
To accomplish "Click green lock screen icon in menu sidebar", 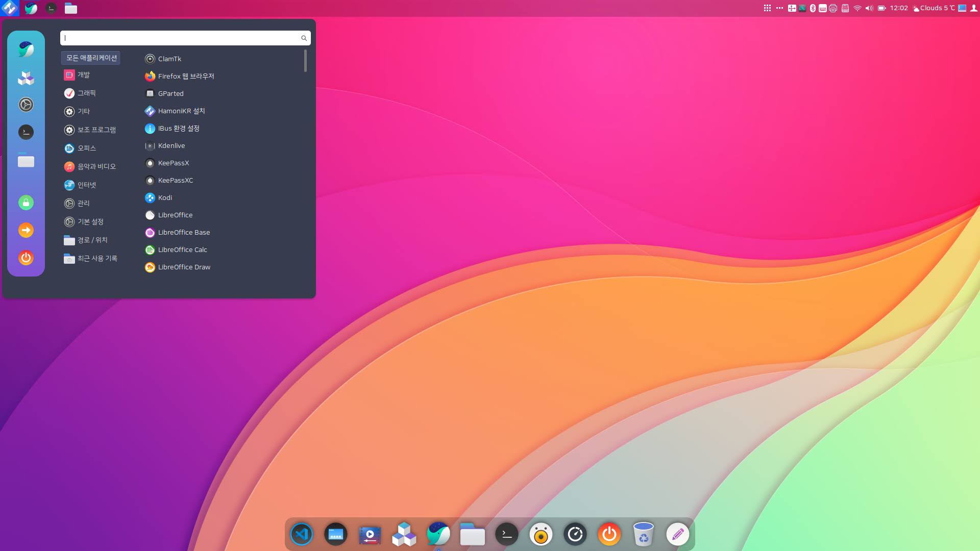I will [x=26, y=203].
